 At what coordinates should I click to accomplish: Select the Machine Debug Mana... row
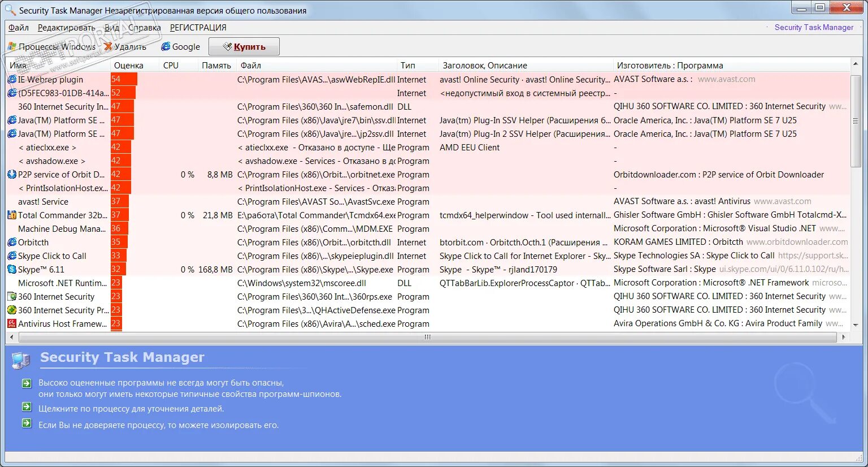coord(428,229)
